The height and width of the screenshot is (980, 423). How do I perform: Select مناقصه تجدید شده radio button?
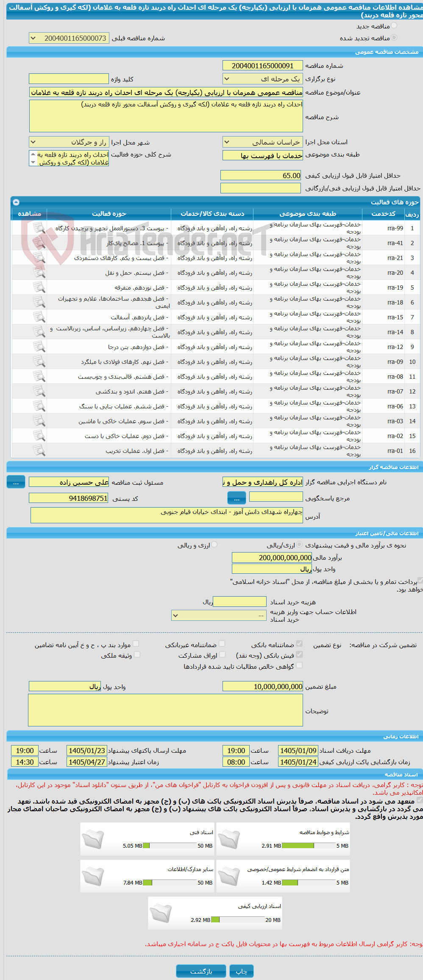[394, 38]
